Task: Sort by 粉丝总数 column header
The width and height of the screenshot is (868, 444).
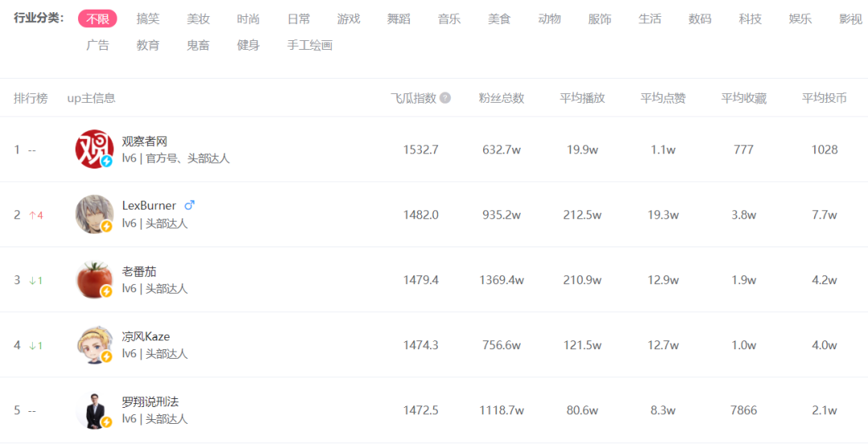Action: click(x=502, y=98)
